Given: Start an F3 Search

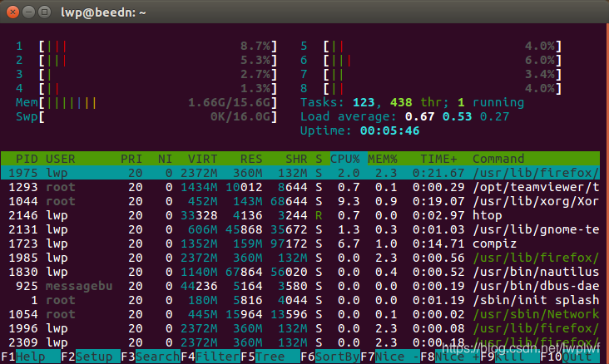Looking at the screenshot, I should pyautogui.click(x=151, y=357).
